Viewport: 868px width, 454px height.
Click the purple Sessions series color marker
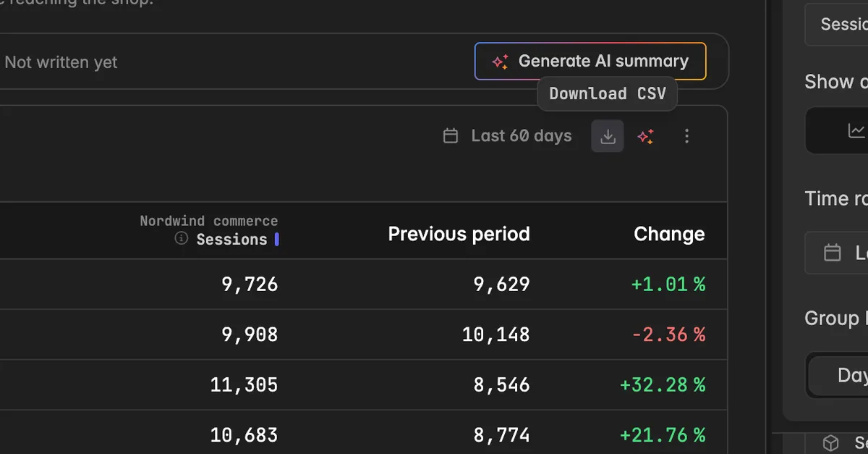coord(276,239)
